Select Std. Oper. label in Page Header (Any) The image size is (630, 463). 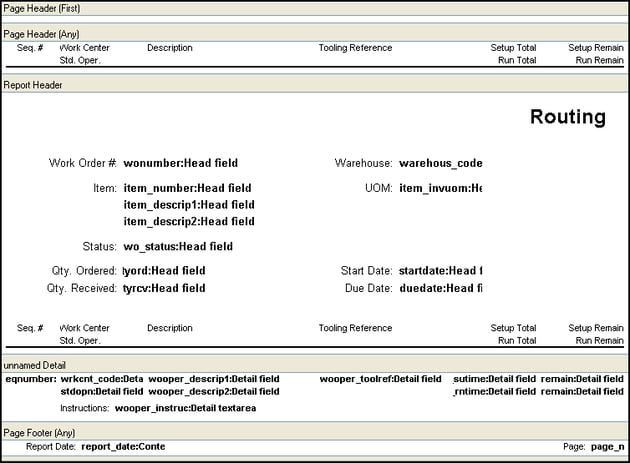pyautogui.click(x=80, y=60)
